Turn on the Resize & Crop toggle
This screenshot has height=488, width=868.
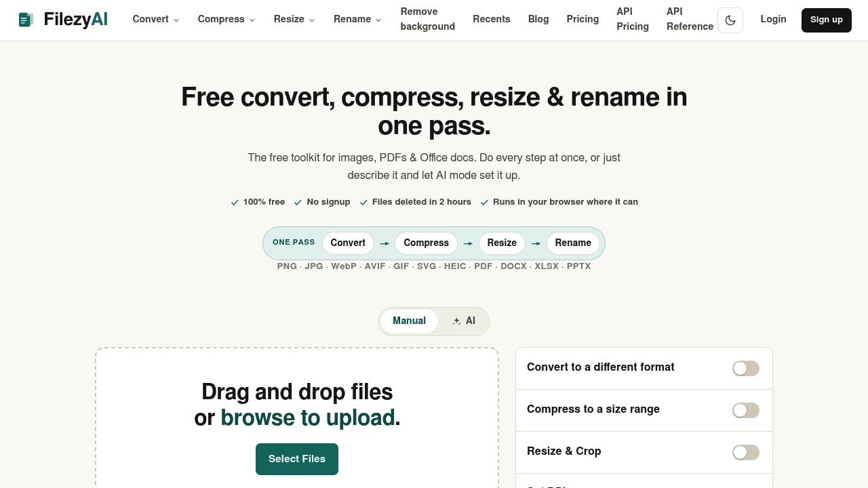click(x=746, y=452)
